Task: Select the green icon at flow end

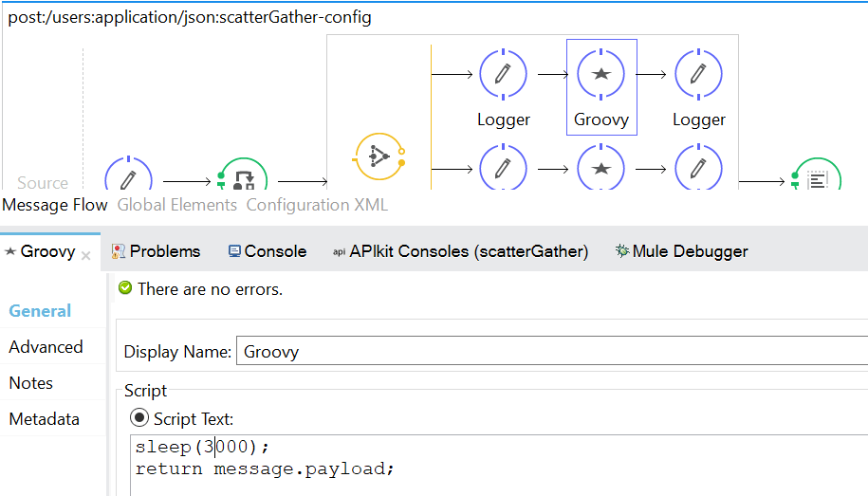Action: (x=816, y=180)
